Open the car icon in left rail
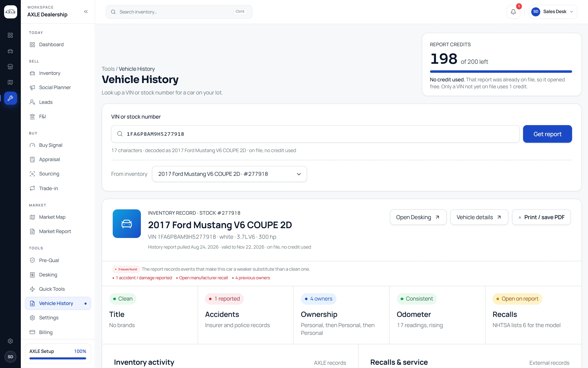 point(10,51)
